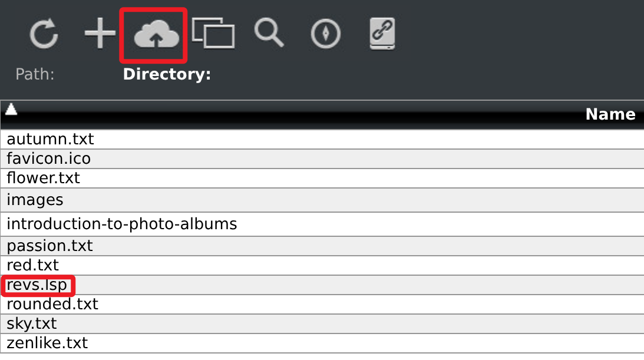Click the compass icon in the toolbar

coord(325,34)
